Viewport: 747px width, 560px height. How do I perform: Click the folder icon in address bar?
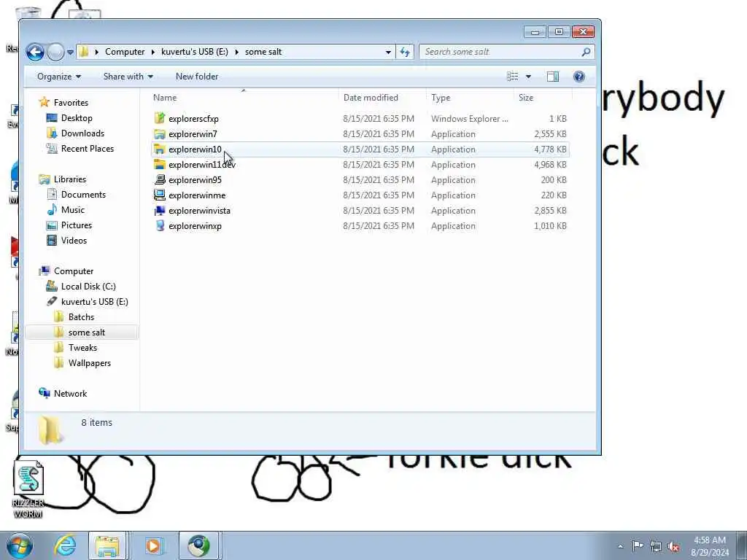[84, 52]
